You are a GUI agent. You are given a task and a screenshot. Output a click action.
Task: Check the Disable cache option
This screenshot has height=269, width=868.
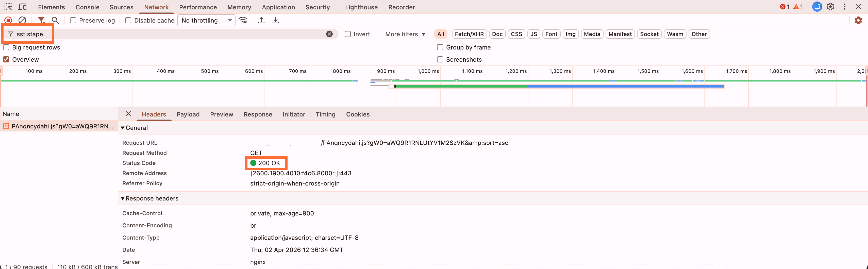[x=128, y=21]
